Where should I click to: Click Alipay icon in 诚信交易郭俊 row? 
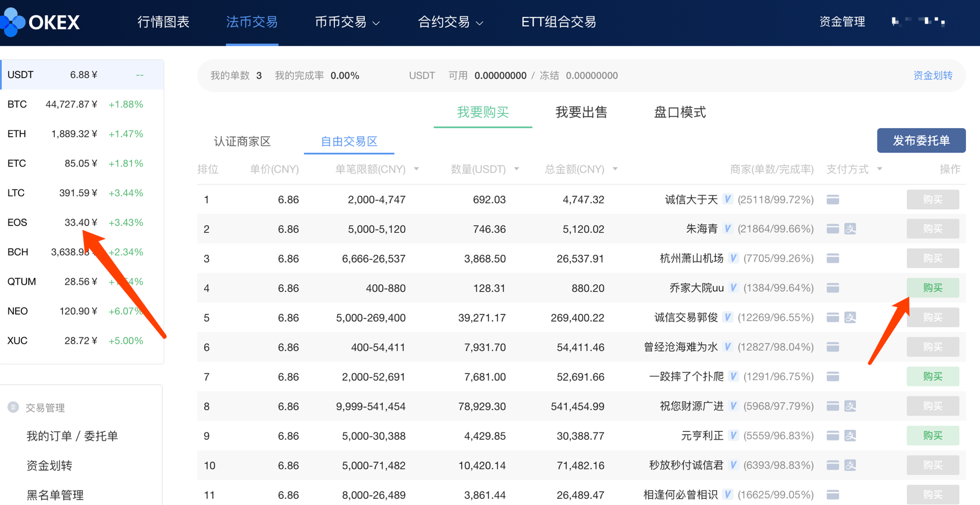[x=851, y=318]
